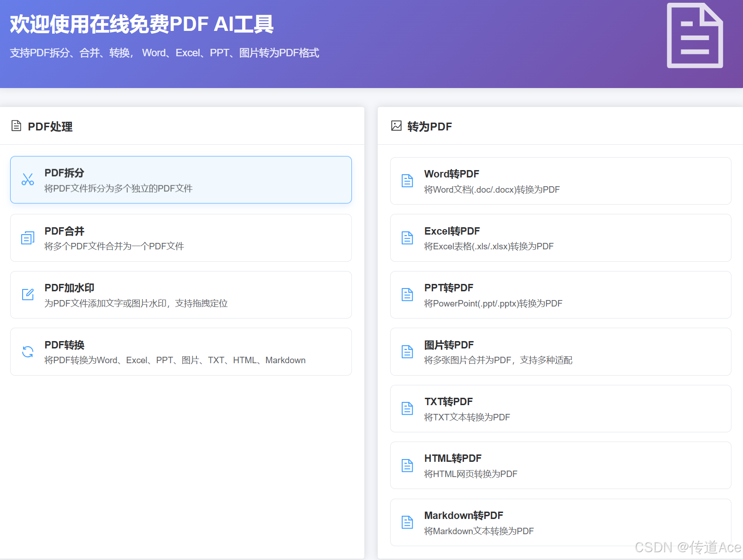
Task: Select the Markdown转PDF title
Action: (464, 515)
